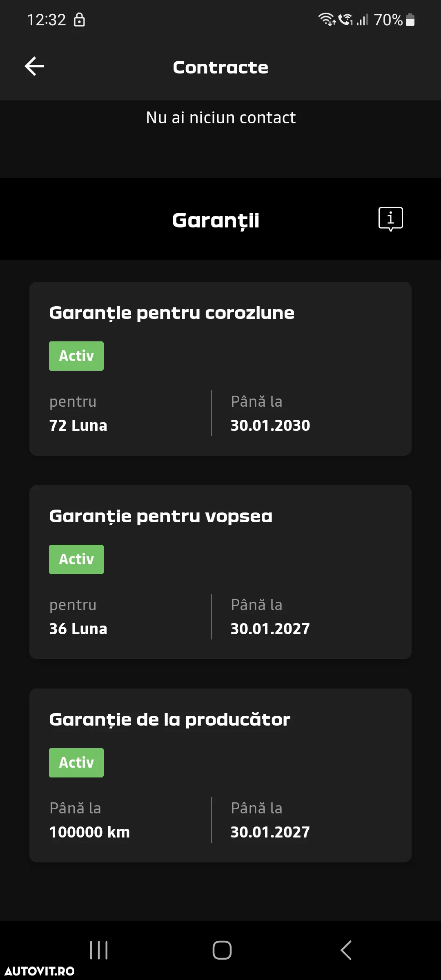Select the Garanții section header
The width and height of the screenshot is (441, 980).
(216, 221)
